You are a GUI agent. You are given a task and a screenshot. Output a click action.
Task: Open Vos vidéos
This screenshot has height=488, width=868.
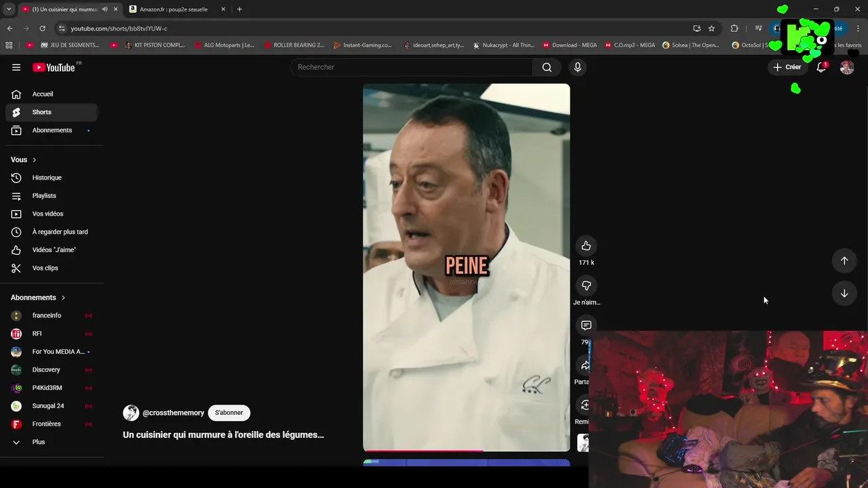point(52,213)
